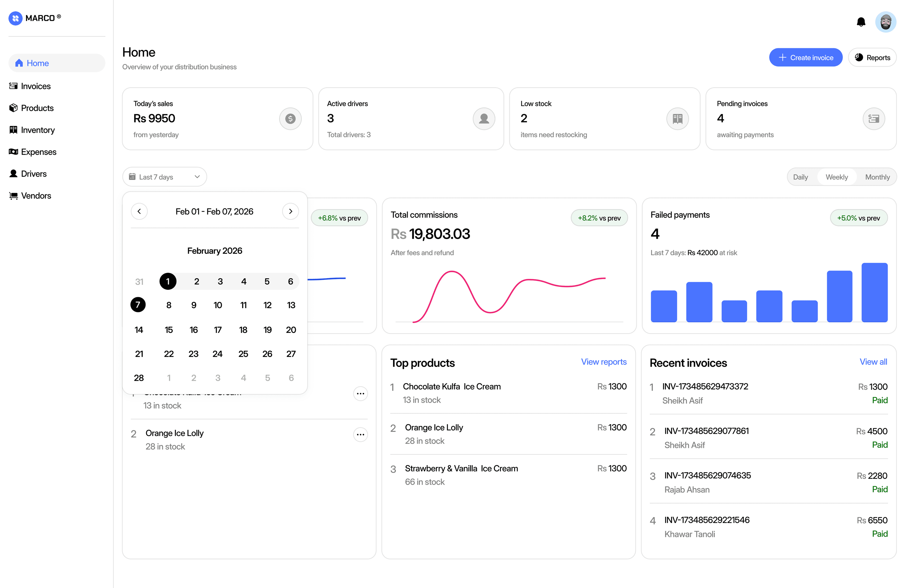The width and height of the screenshot is (905, 588).
Task: Open options menu for Orange Ice Lolly
Action: click(x=360, y=434)
